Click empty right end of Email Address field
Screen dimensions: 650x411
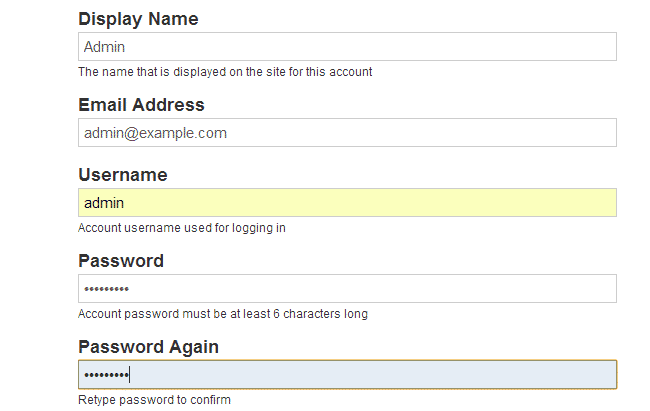click(580, 133)
